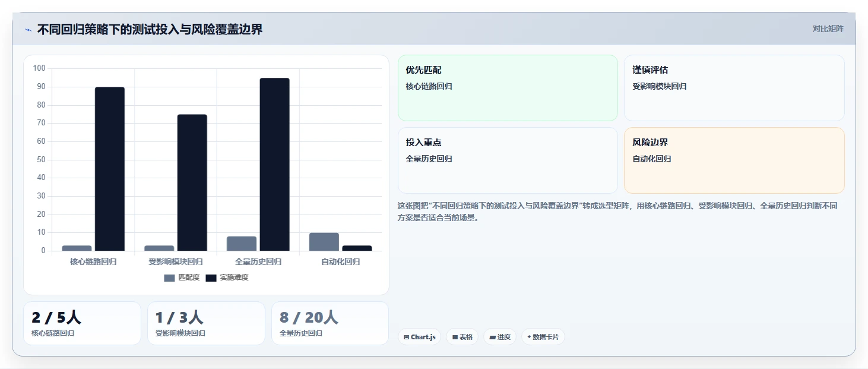Image resolution: width=868 pixels, height=369 pixels.
Task: Select the Chart.js tag chip
Action: click(419, 337)
